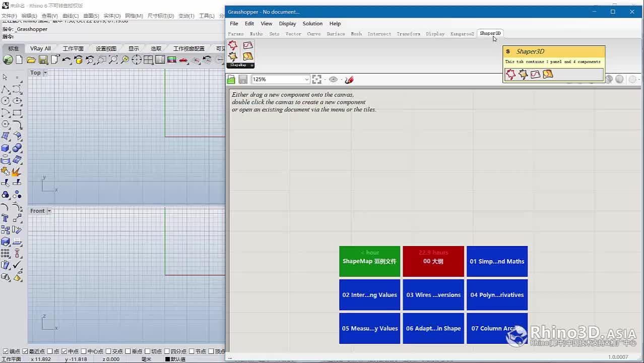Open the Top viewport dropdown arrow
Screen dimensions: 644x363
(x=45, y=73)
